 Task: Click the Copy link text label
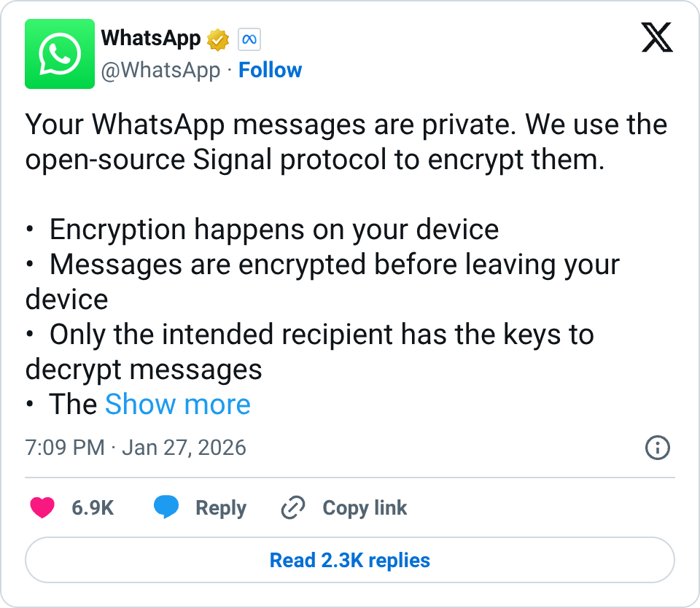(365, 507)
